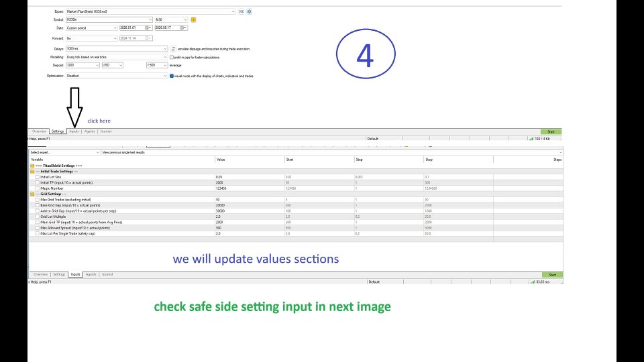This screenshot has width=644, height=362.
Task: Select the Max Allowed Spread value 500
Action: click(x=219, y=228)
